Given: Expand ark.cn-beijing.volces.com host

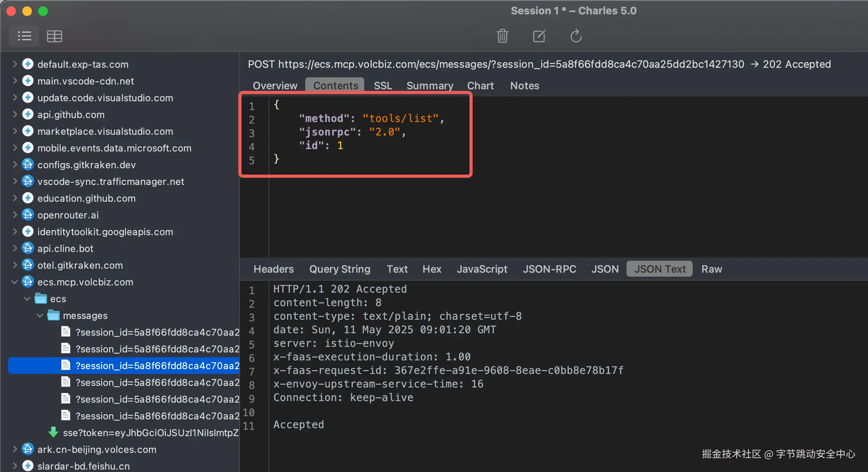Looking at the screenshot, I should coord(14,449).
